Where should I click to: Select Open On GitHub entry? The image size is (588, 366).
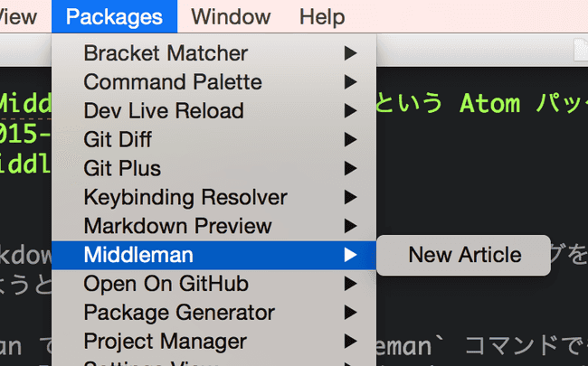(x=166, y=284)
